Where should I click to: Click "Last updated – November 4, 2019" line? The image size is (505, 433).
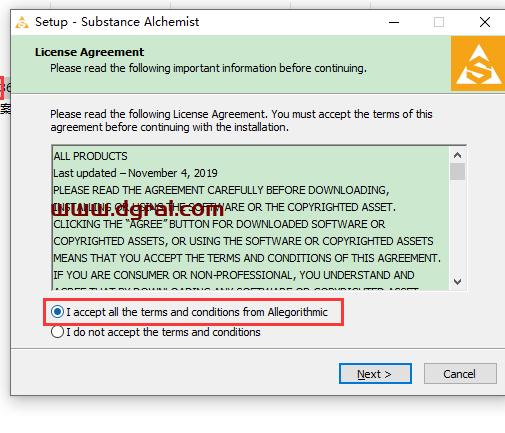click(x=135, y=173)
